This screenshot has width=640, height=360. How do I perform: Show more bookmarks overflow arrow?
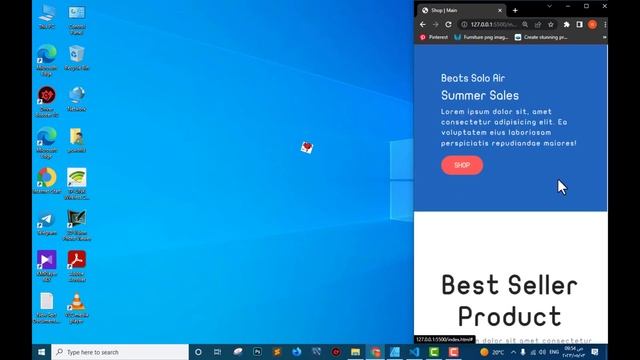[604, 37]
